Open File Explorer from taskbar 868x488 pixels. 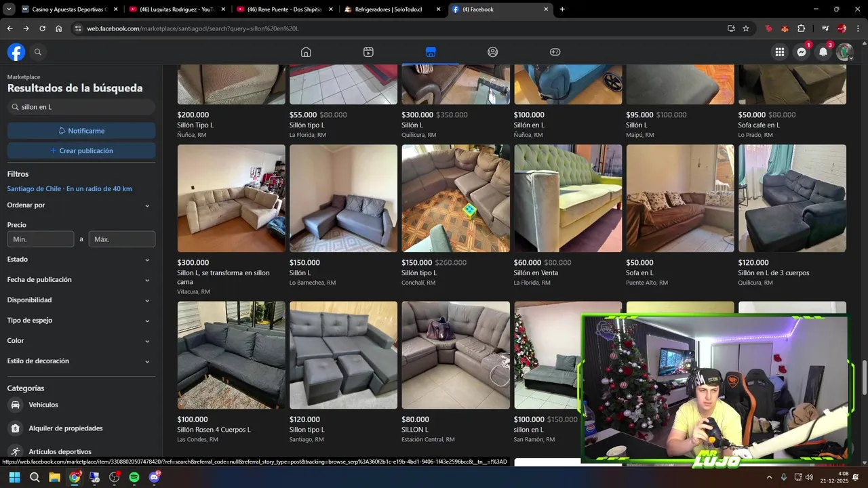tap(54, 477)
